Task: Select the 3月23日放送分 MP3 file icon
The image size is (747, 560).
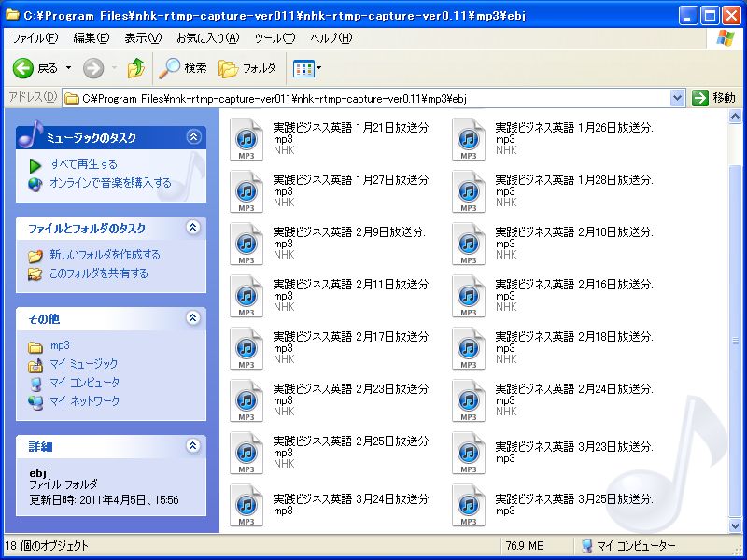Action: coord(469,454)
